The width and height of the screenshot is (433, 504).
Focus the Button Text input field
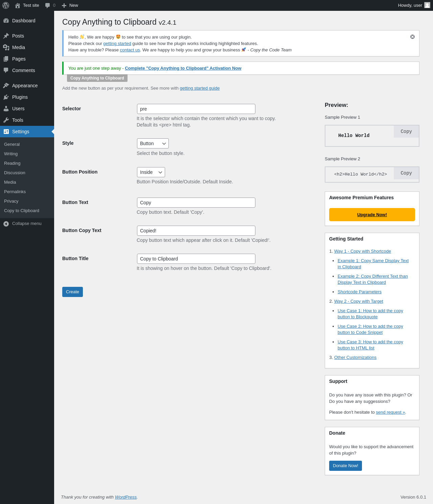click(196, 203)
